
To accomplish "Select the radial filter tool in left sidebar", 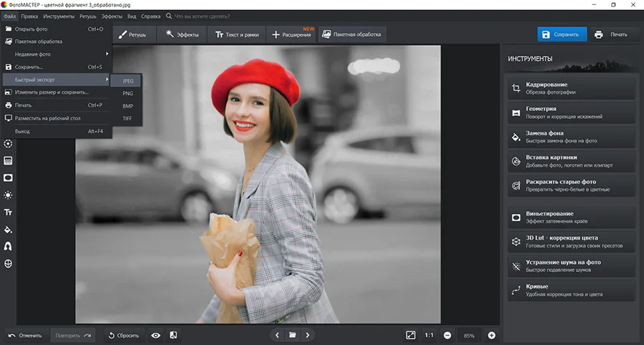I will tap(8, 144).
